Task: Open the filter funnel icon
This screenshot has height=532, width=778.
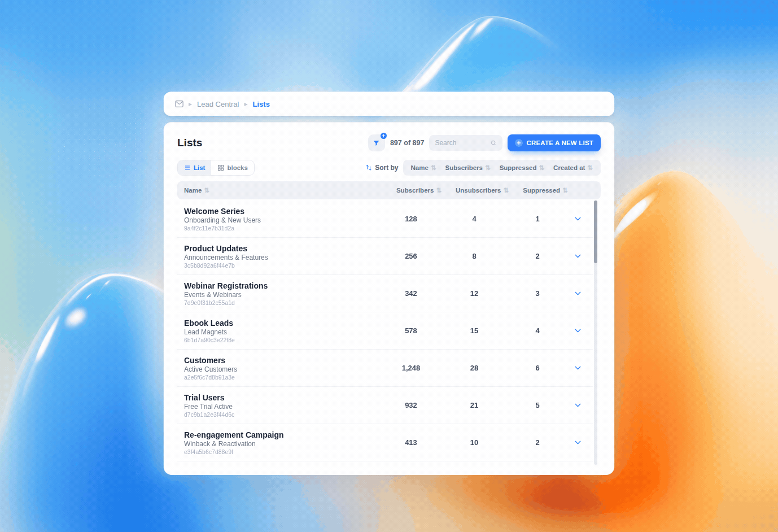Action: [x=377, y=143]
